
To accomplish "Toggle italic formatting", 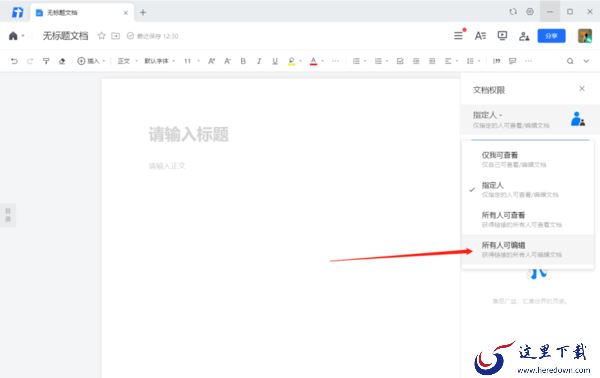I will point(259,61).
